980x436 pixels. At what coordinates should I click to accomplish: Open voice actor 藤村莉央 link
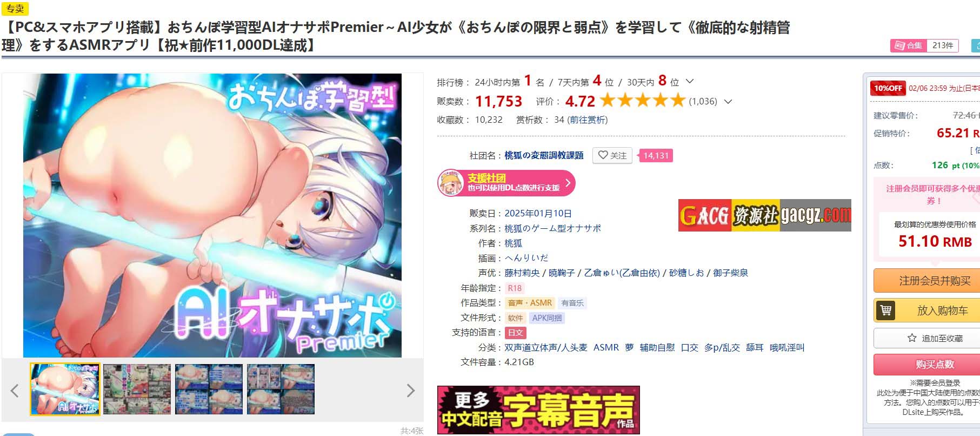click(x=522, y=273)
